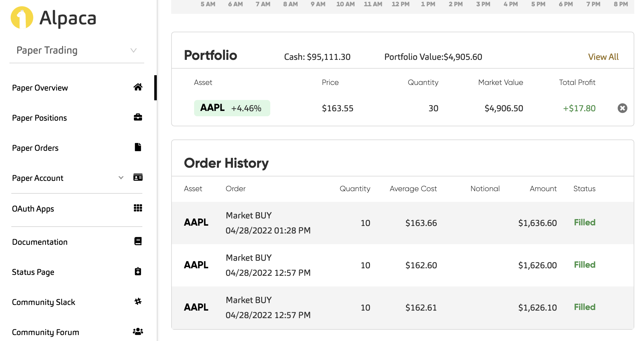Click the AAPL +4.46% asset badge
The image size is (644, 341).
coord(232,108)
